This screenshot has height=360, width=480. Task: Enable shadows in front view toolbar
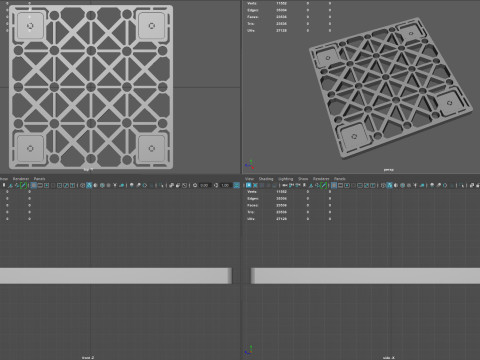click(122, 185)
